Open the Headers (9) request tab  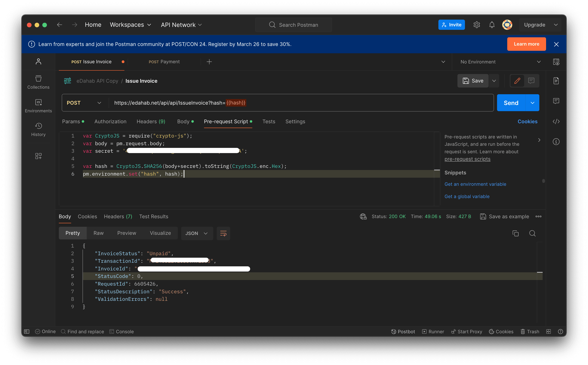click(151, 121)
